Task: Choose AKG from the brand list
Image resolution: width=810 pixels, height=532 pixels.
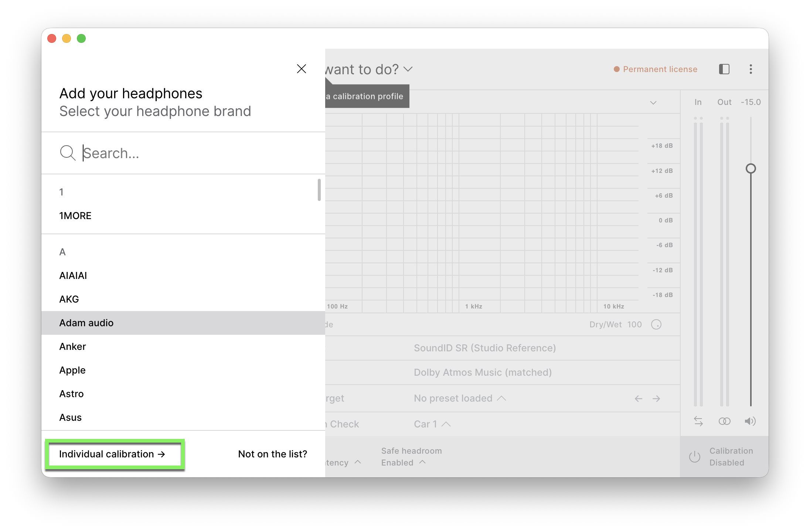Action: click(x=183, y=299)
